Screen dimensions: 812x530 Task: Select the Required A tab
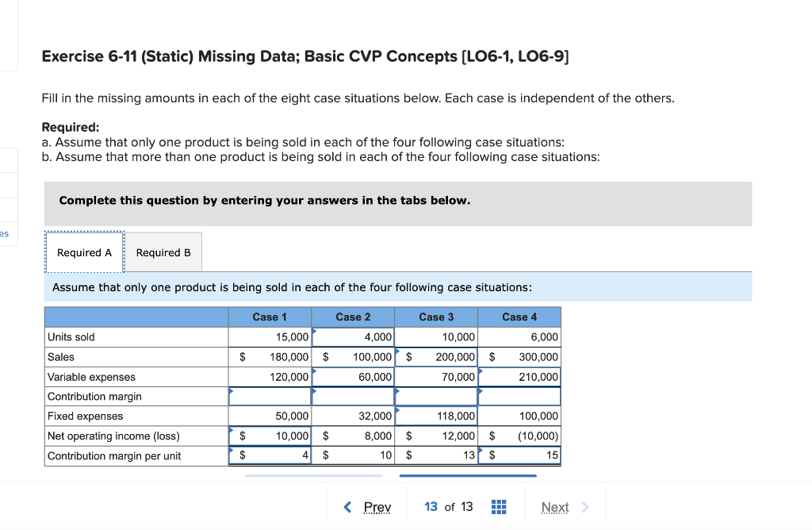coord(84,252)
